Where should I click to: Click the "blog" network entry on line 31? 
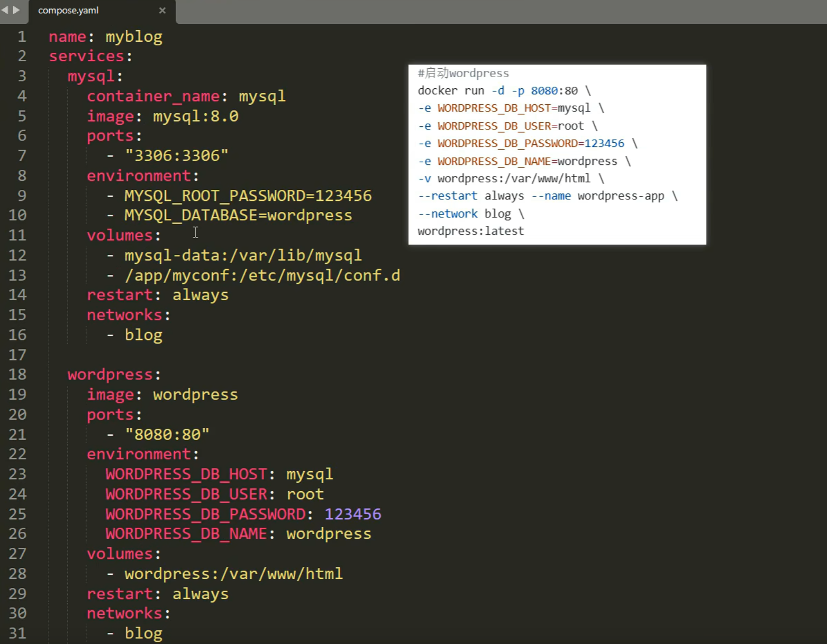coord(143,633)
